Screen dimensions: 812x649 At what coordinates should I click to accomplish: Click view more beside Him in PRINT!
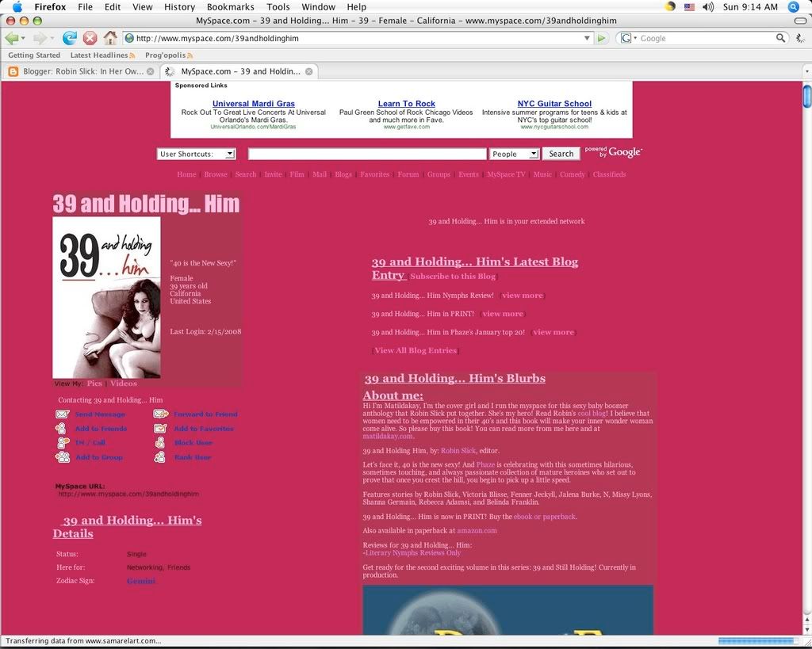point(503,314)
